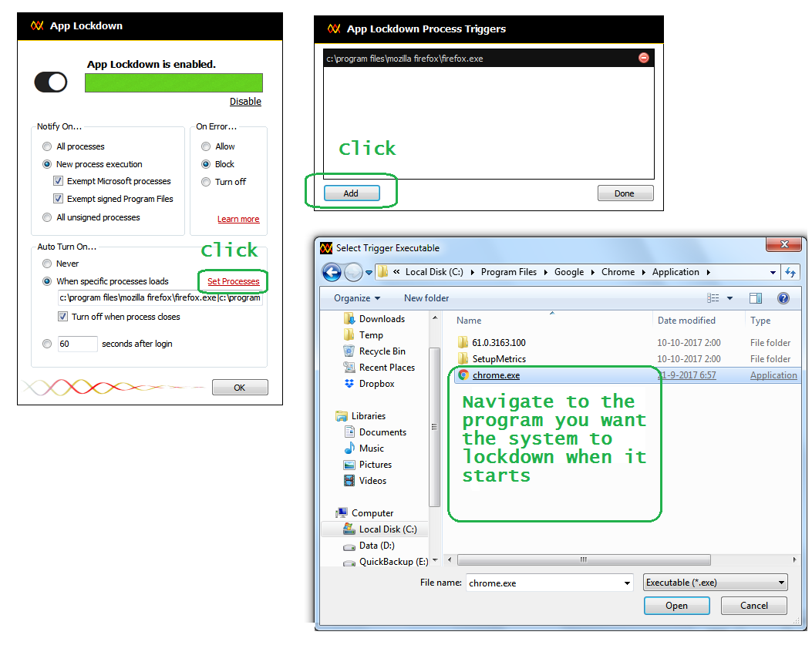Viewport: 812px width, 645px height.
Task: Click New folder button
Action: click(426, 298)
